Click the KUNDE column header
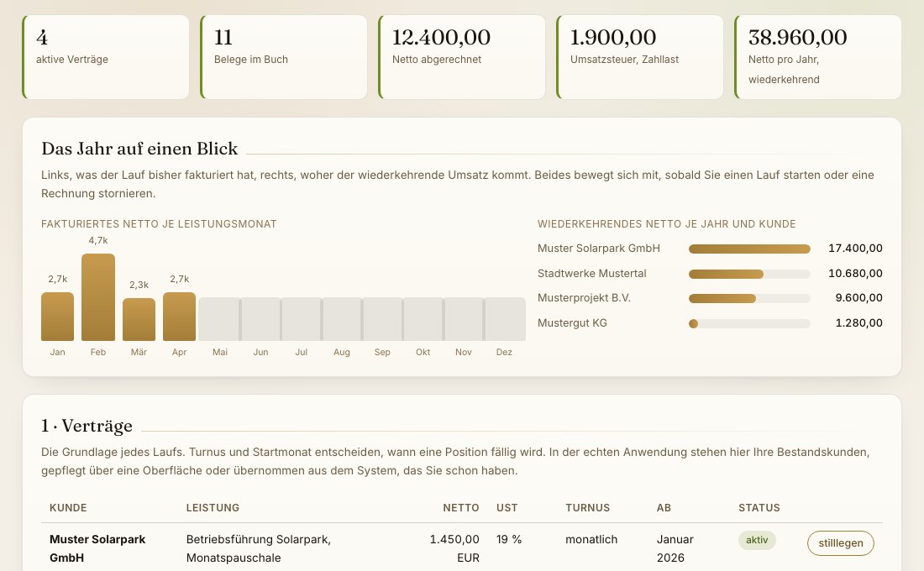Screen dimensions: 924x571 coord(68,508)
